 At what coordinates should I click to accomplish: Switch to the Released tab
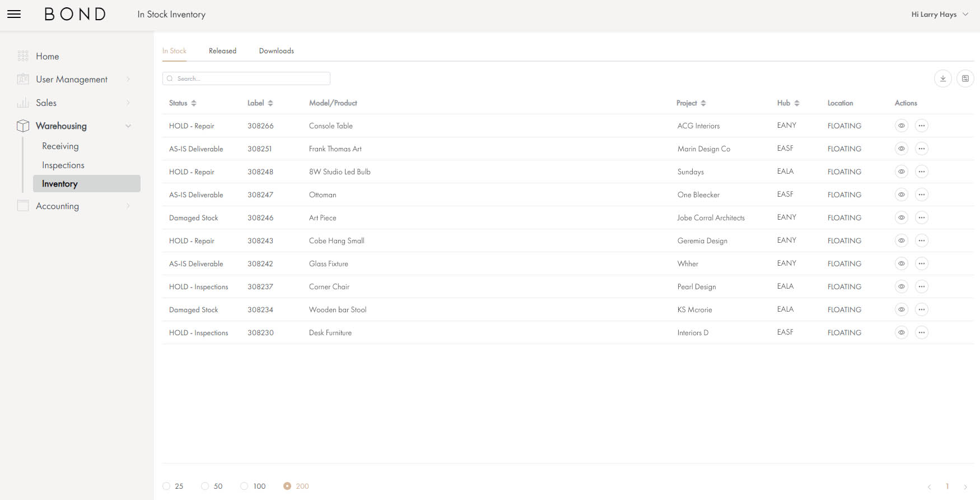click(x=222, y=51)
